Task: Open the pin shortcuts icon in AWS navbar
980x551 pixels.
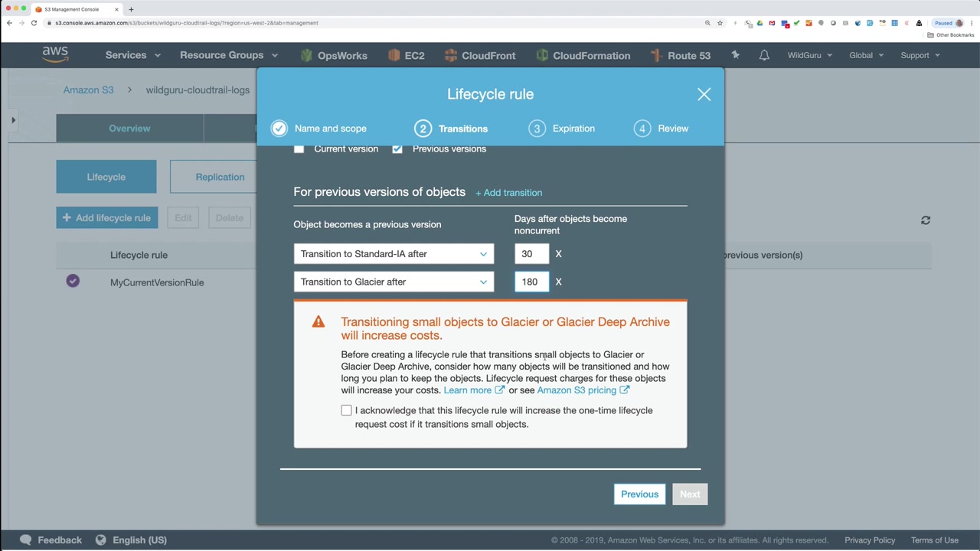Action: tap(735, 55)
